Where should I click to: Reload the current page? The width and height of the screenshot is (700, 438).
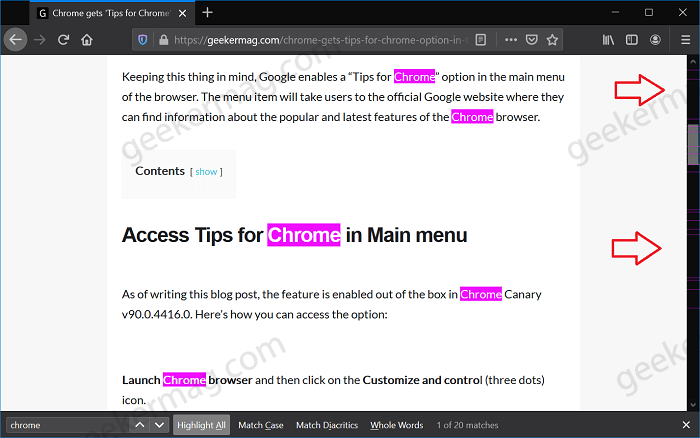(63, 40)
